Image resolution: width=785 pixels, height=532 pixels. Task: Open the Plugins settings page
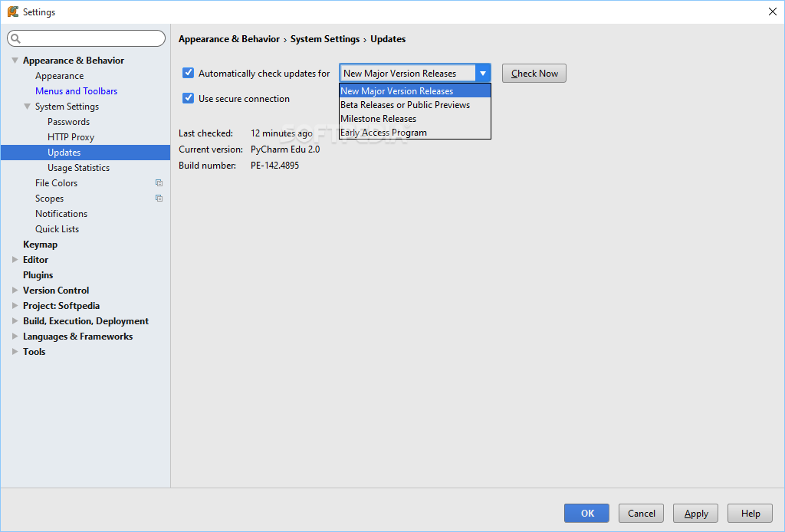(38, 274)
